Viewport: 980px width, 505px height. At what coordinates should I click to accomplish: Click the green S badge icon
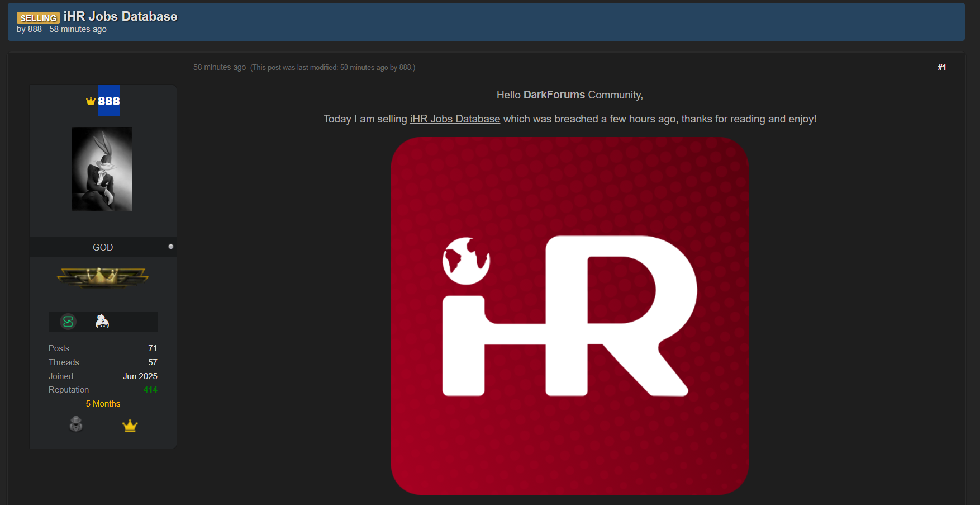point(68,322)
